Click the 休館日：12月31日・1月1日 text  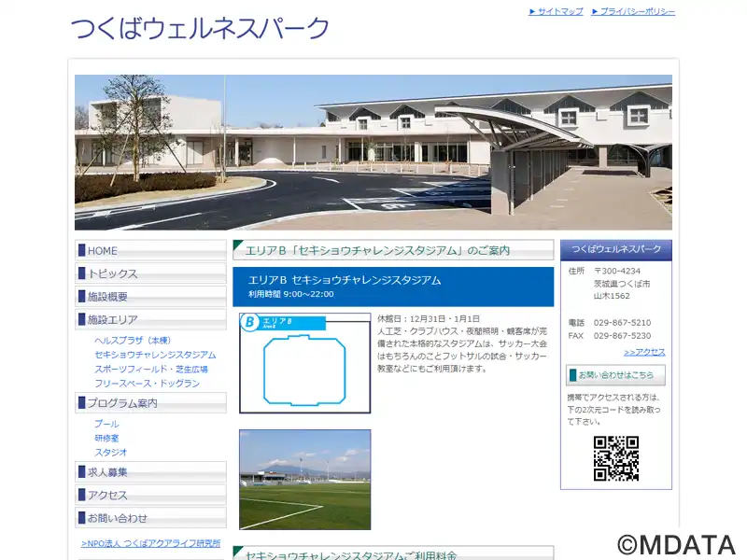point(429,319)
